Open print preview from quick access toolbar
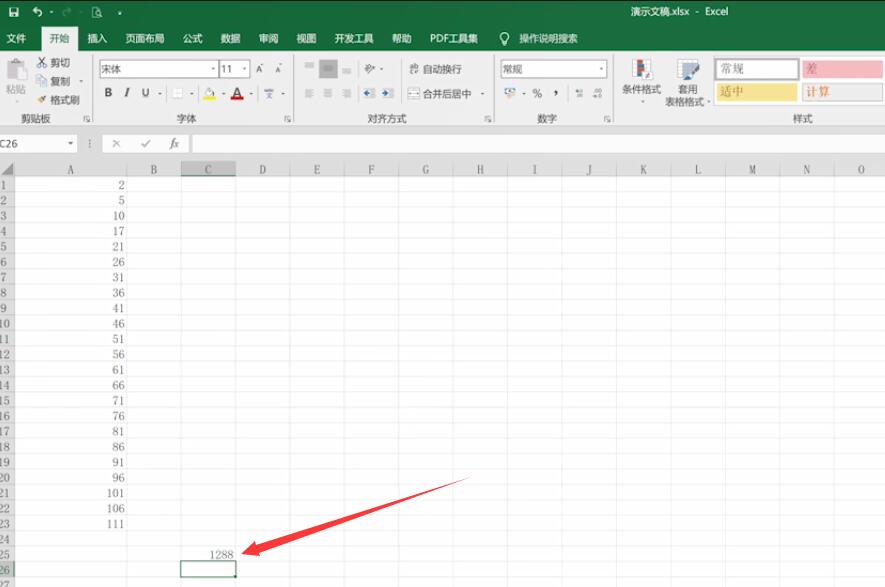Viewport: 885px width, 587px height. [x=97, y=12]
